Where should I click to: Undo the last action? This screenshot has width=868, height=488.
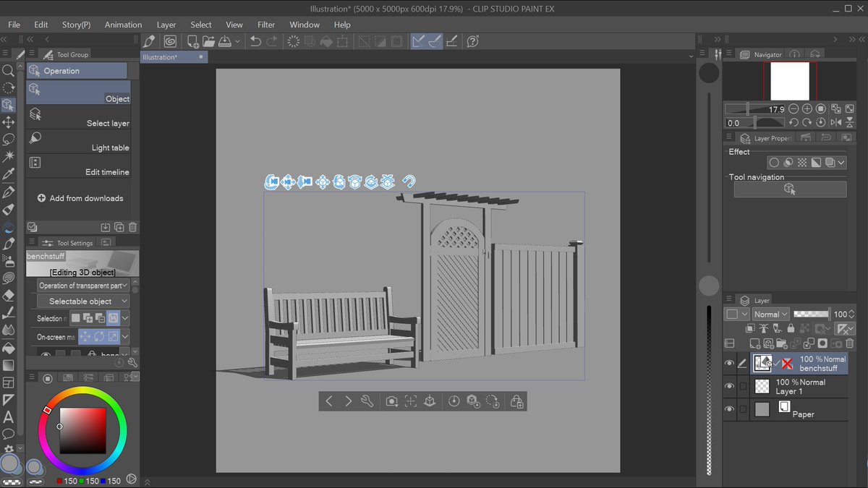[x=255, y=41]
